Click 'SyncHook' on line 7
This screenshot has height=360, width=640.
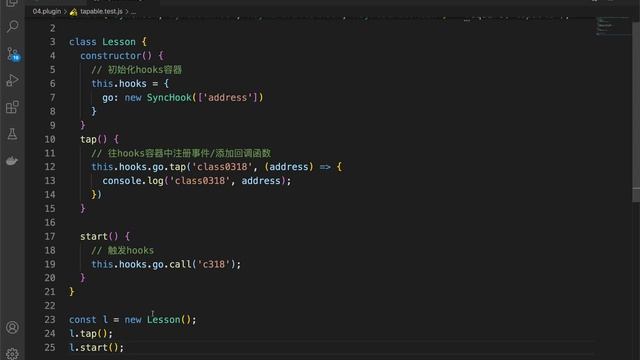coord(169,98)
